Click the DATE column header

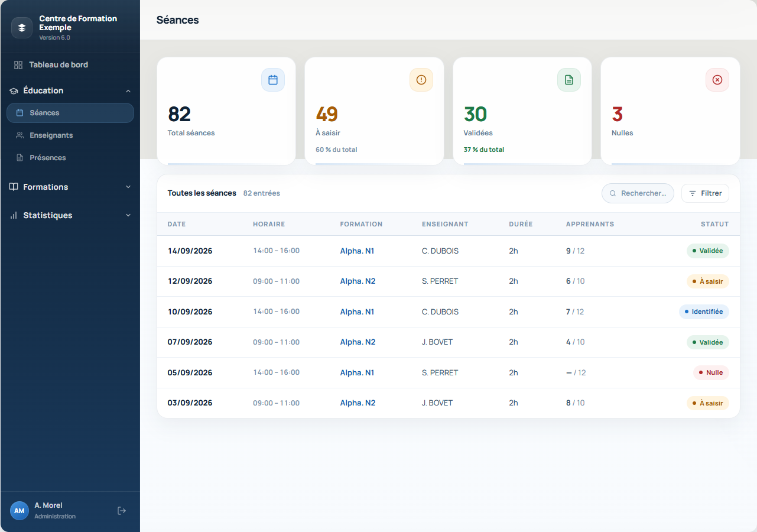point(177,225)
